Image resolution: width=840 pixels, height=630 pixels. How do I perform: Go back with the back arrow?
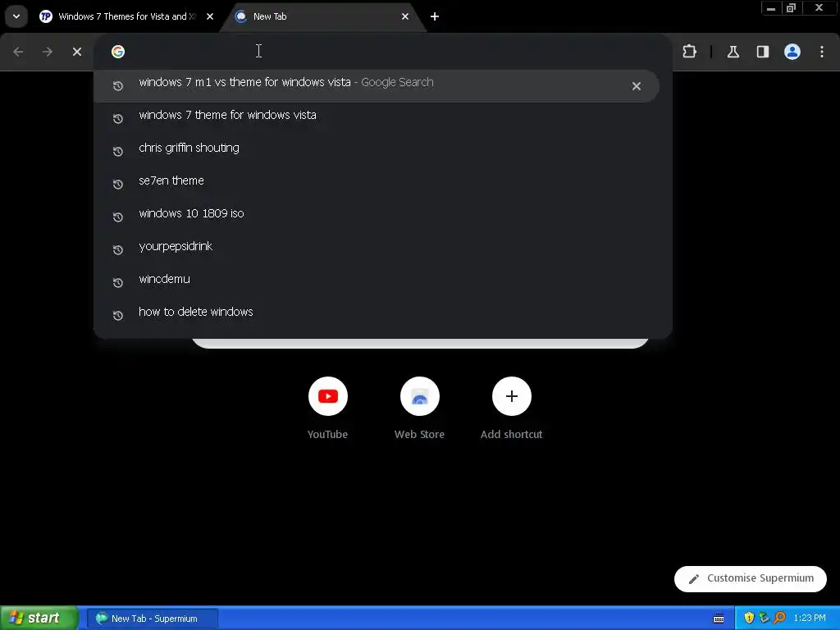(x=18, y=52)
